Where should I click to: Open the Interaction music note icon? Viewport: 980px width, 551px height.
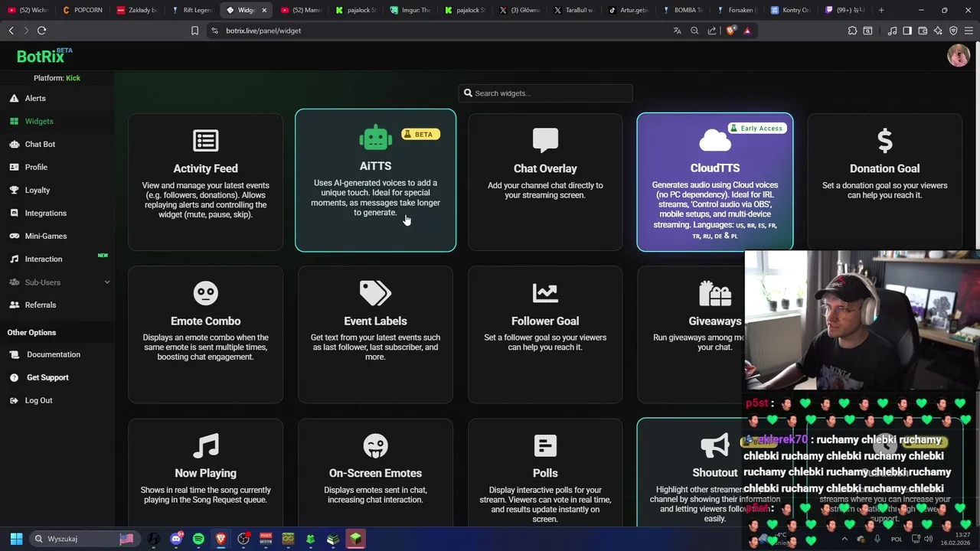[x=15, y=259]
